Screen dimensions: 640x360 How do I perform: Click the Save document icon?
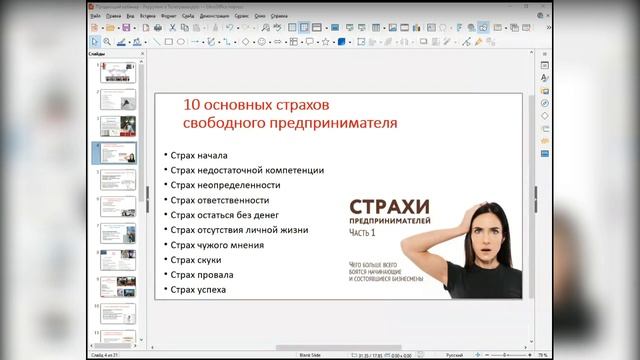coord(126,27)
